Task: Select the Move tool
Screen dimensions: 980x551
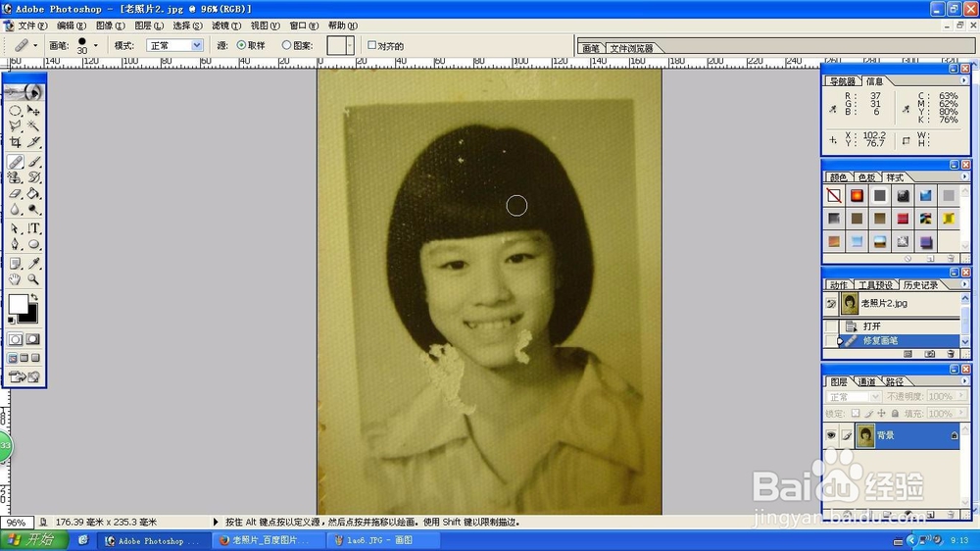Action: pyautogui.click(x=33, y=111)
